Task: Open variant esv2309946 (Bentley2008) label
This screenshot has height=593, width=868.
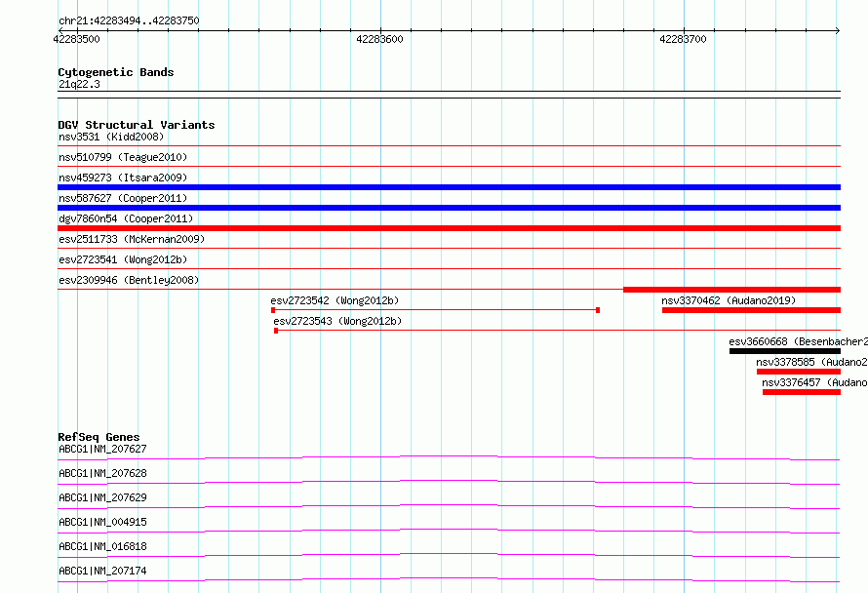Action: (129, 280)
